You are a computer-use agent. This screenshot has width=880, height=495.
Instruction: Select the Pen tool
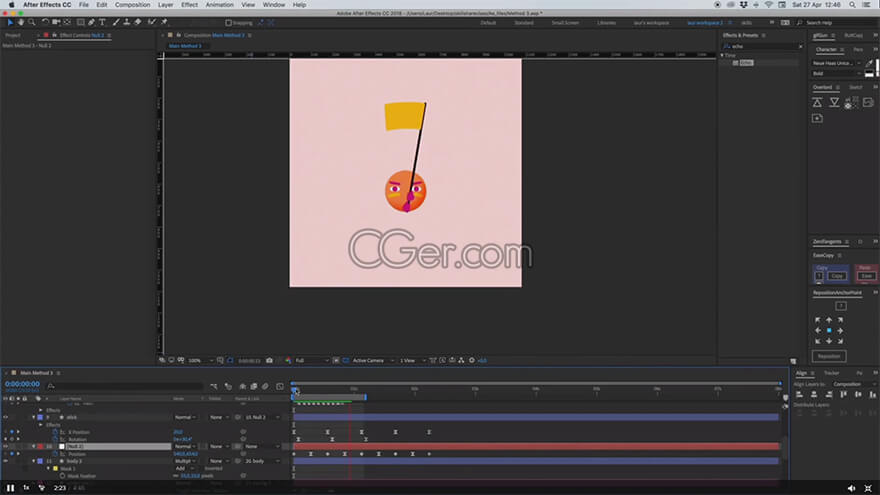[91, 22]
